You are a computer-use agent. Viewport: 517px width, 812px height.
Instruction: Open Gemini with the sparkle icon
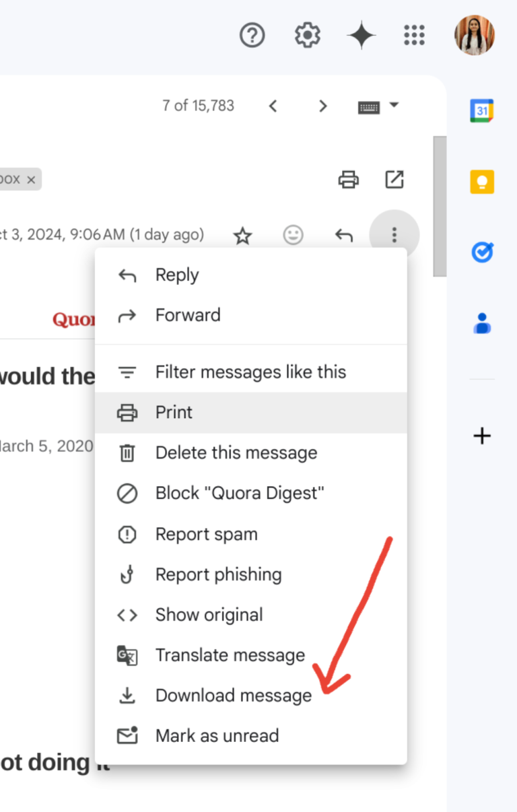click(x=361, y=36)
